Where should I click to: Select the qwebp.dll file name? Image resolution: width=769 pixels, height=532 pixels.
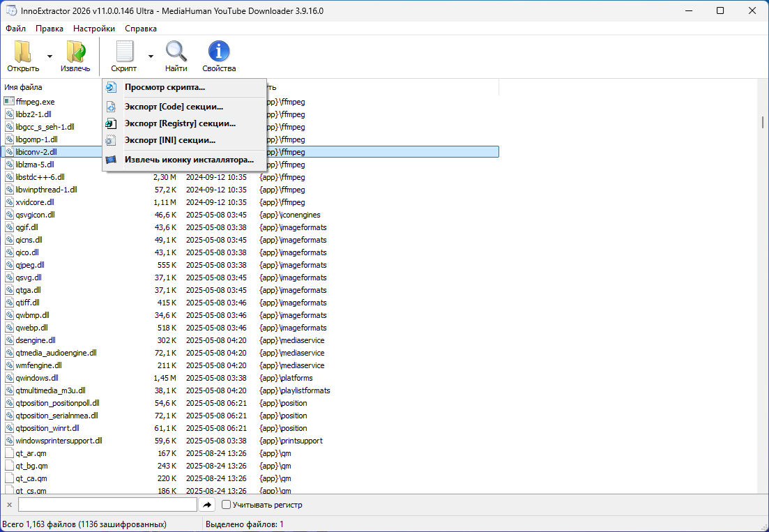31,328
